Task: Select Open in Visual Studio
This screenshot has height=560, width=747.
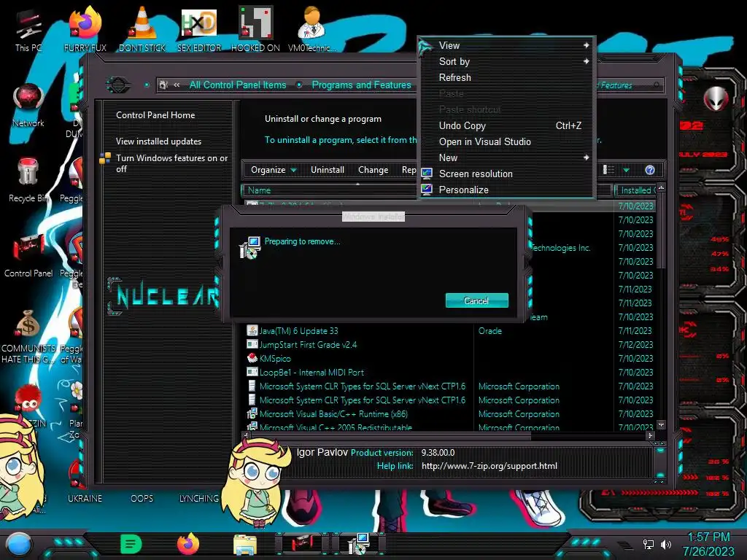Action: [x=507, y=142]
